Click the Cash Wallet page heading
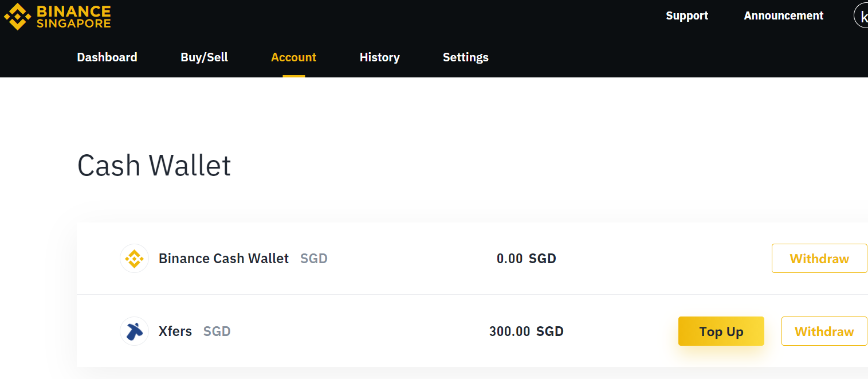Image resolution: width=868 pixels, height=379 pixels. 154,166
